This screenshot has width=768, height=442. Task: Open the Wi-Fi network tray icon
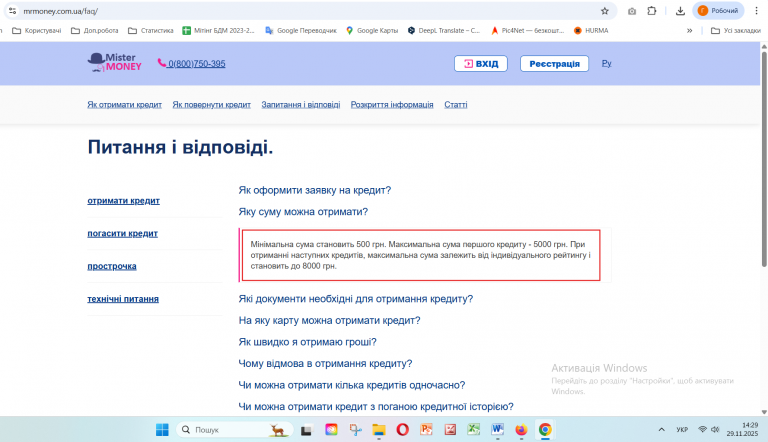[x=702, y=429]
